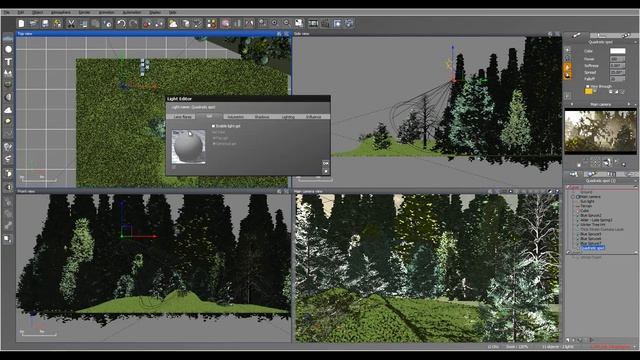Select Quadratic spot in the world browser
This screenshot has width=640, height=360.
click(x=593, y=248)
